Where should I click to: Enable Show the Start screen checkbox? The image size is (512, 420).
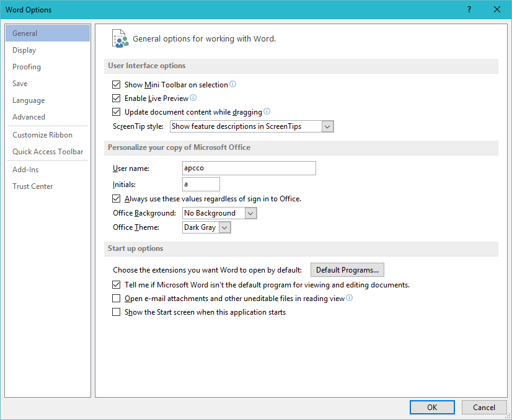coord(116,312)
